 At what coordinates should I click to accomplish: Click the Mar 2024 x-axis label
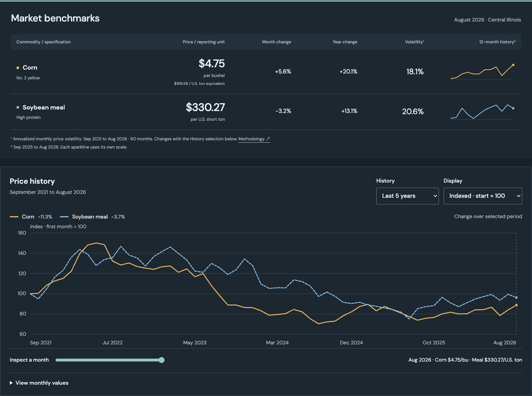pos(277,343)
